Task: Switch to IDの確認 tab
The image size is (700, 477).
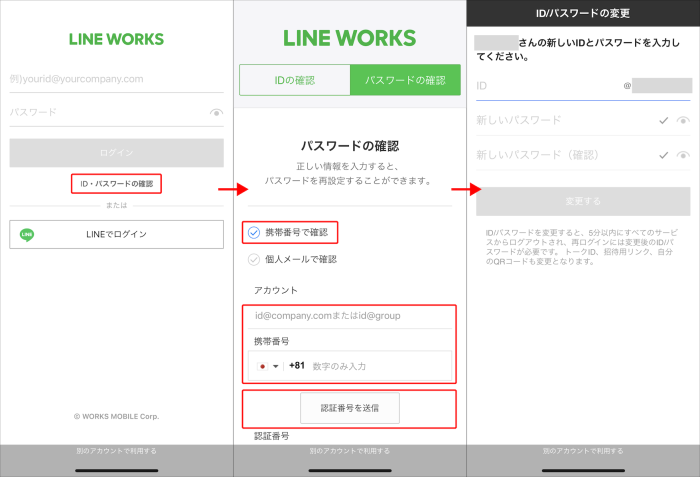Action: [295, 80]
